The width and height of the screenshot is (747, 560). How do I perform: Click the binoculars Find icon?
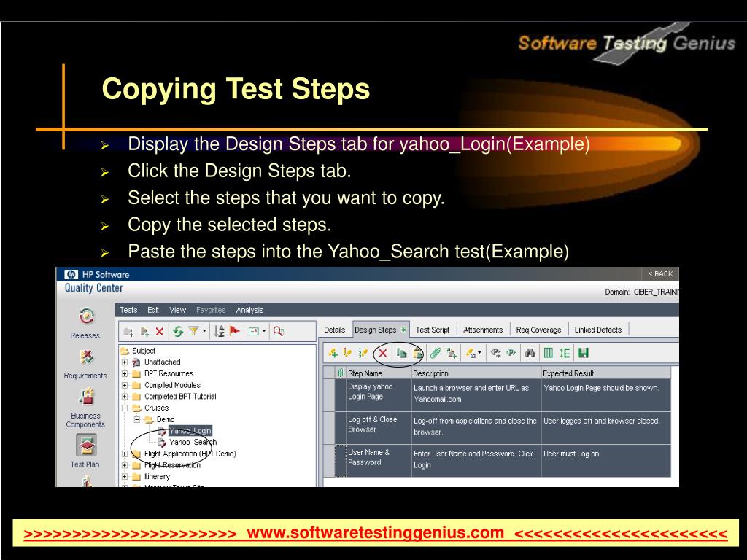click(530, 353)
